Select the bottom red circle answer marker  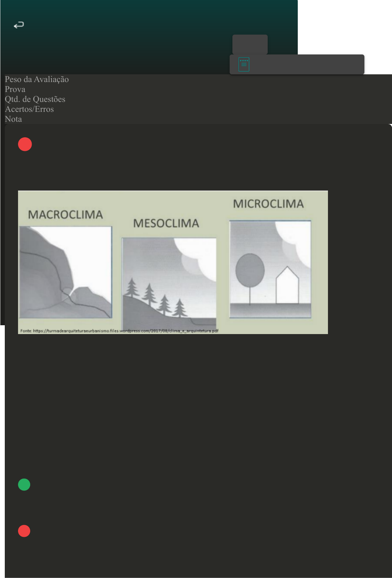click(24, 531)
